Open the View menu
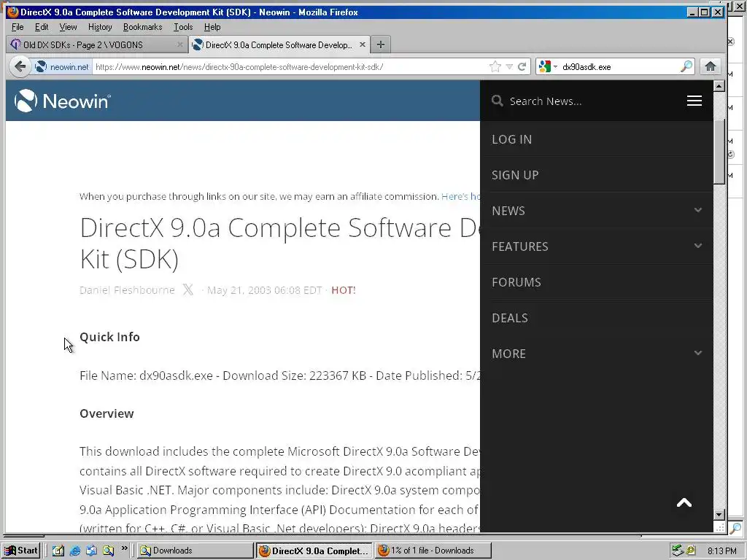 [x=68, y=27]
